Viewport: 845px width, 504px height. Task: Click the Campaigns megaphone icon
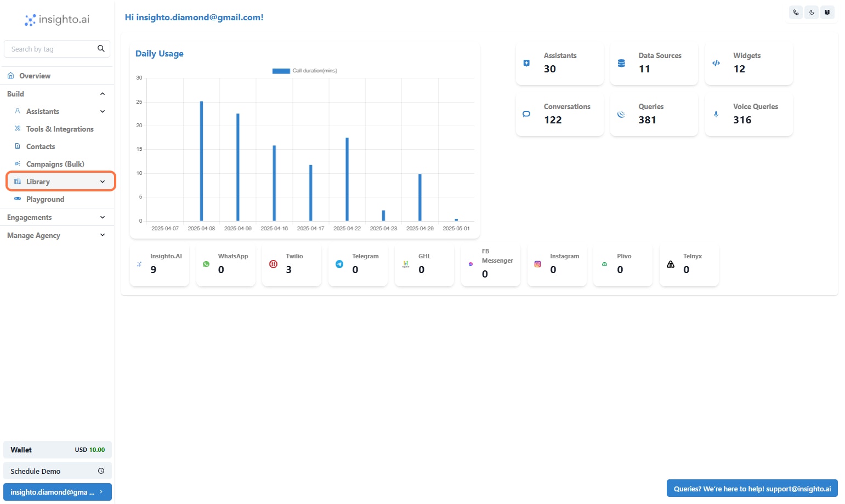[18, 163]
